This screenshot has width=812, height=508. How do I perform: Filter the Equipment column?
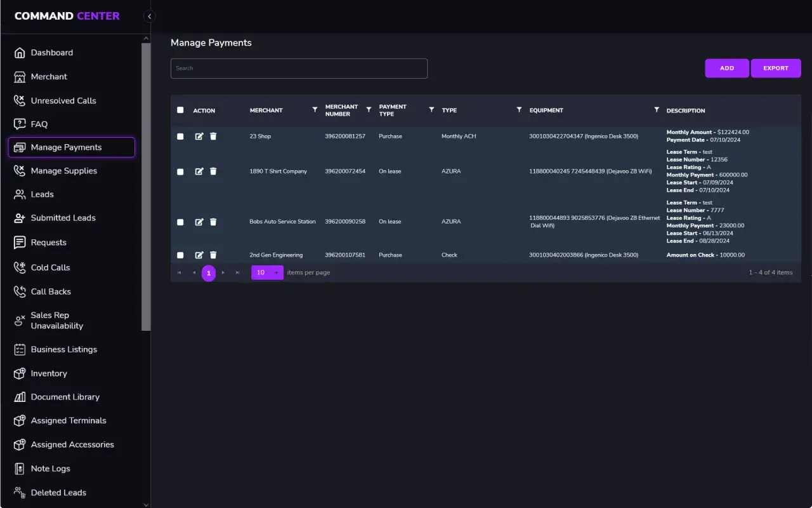tap(656, 110)
